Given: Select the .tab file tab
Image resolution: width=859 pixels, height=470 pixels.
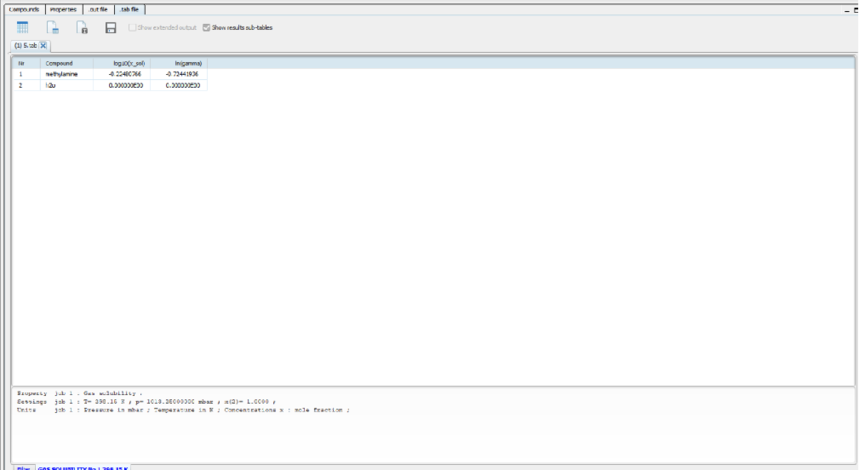Looking at the screenshot, I should (x=130, y=9).
